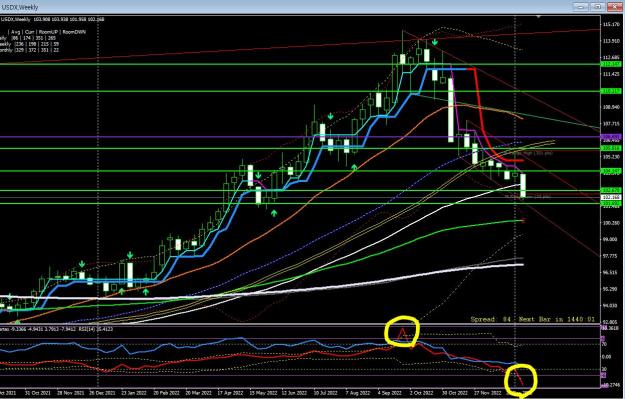Click the 7 Aug 2022 date label
The width and height of the screenshot is (625, 399).
pyautogui.click(x=358, y=393)
